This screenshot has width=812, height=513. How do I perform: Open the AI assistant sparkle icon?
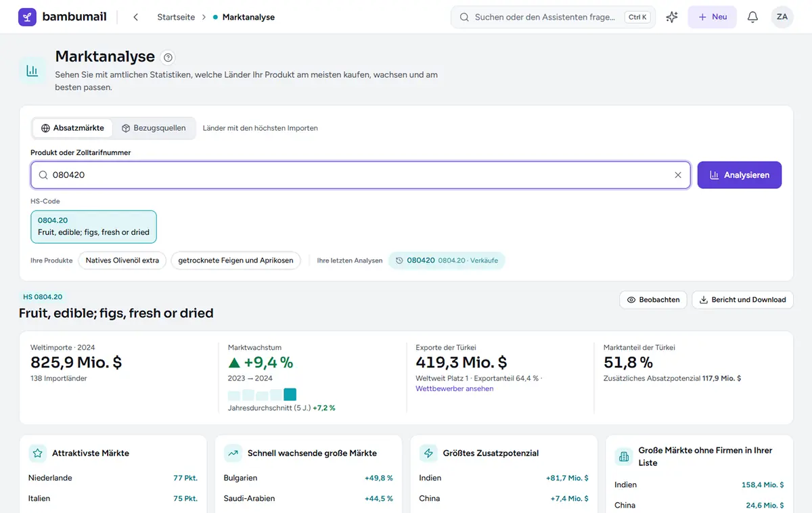point(672,17)
